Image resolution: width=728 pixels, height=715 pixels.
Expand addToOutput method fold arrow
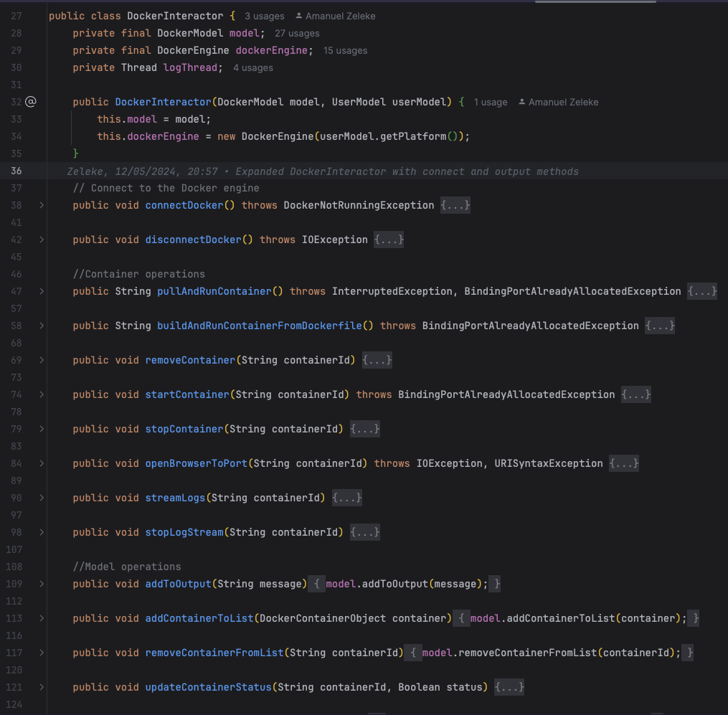click(42, 584)
